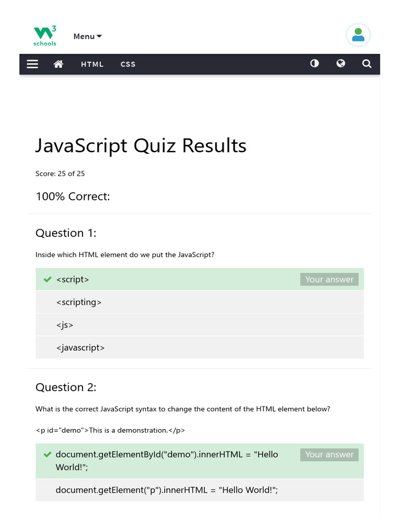The height and width of the screenshot is (532, 399).
Task: Click "Your answer" badge on Question 1
Action: click(x=329, y=280)
